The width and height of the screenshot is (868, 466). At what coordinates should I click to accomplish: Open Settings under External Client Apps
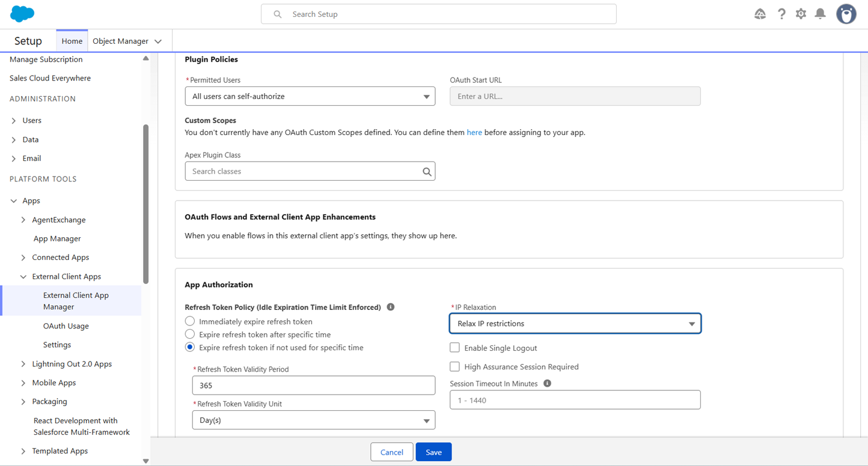coord(57,345)
